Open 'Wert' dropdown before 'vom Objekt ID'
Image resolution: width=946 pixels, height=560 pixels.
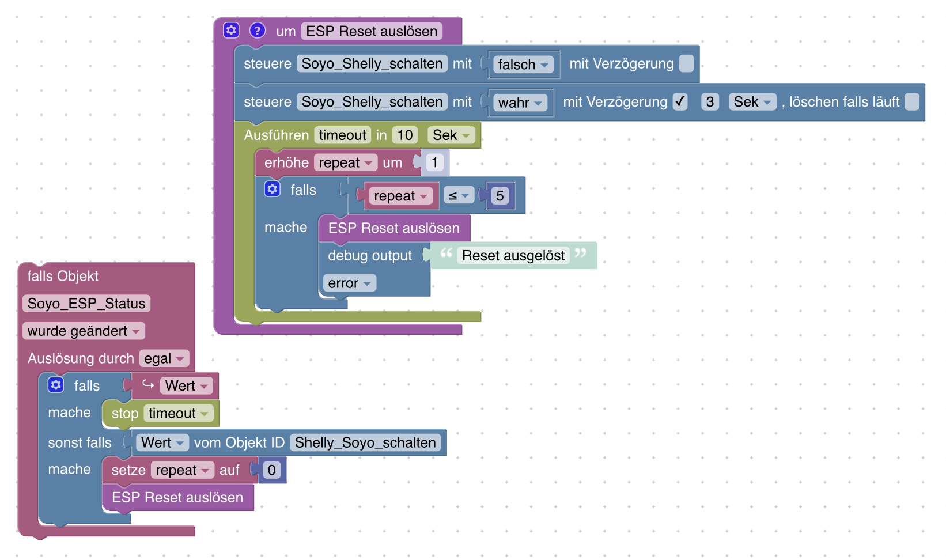coord(162,443)
